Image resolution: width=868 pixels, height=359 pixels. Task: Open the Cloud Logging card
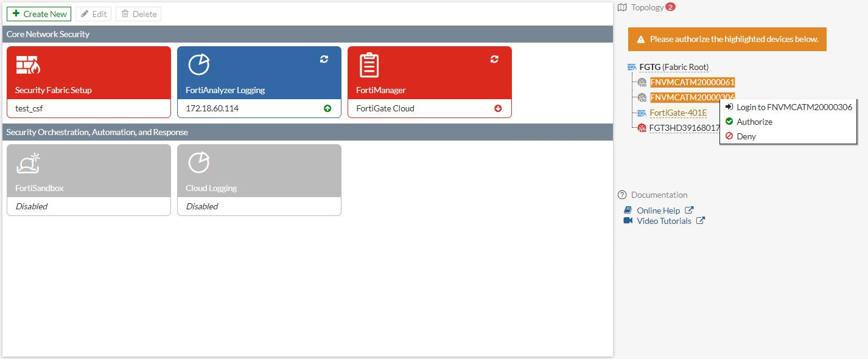pos(259,179)
